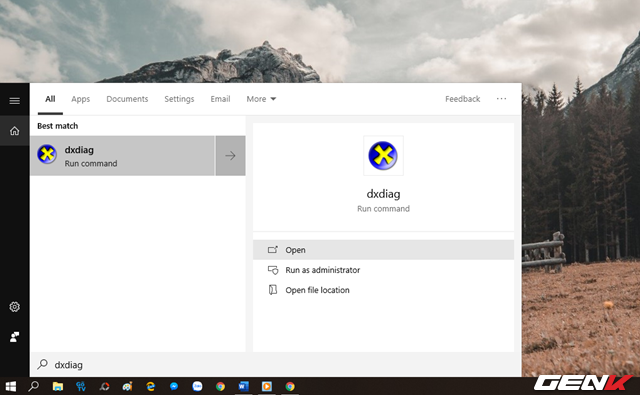
Task: Choose Run as administrator
Action: coord(383,270)
